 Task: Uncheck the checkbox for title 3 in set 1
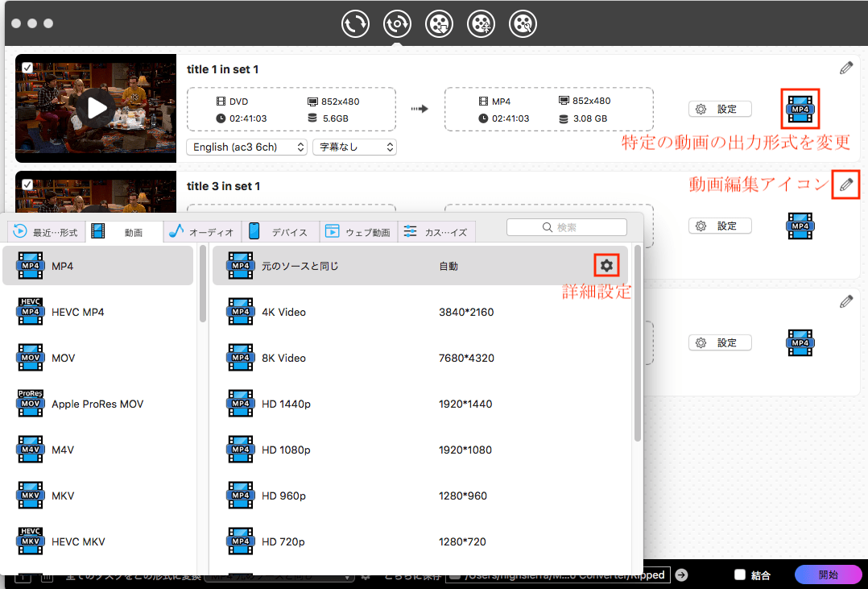(27, 185)
